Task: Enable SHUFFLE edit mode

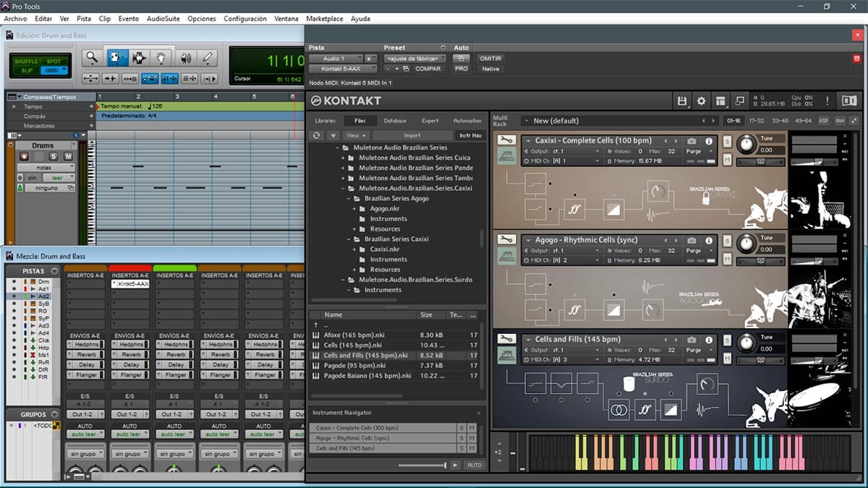Action: coord(26,61)
